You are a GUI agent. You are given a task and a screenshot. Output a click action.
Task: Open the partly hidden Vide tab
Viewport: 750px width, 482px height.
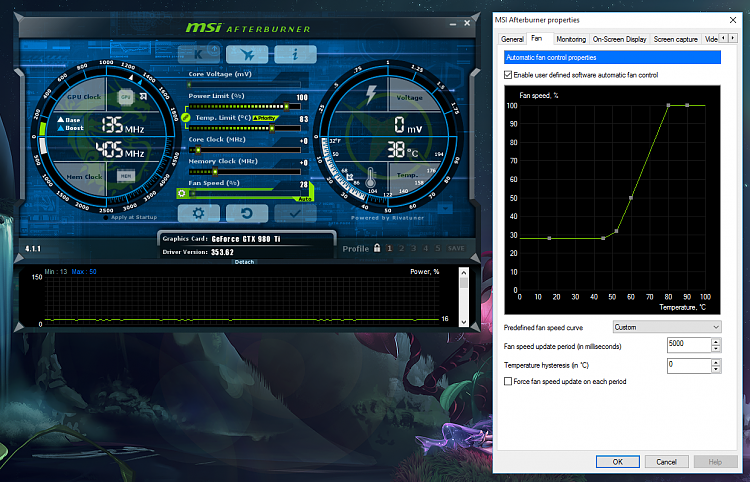point(710,39)
